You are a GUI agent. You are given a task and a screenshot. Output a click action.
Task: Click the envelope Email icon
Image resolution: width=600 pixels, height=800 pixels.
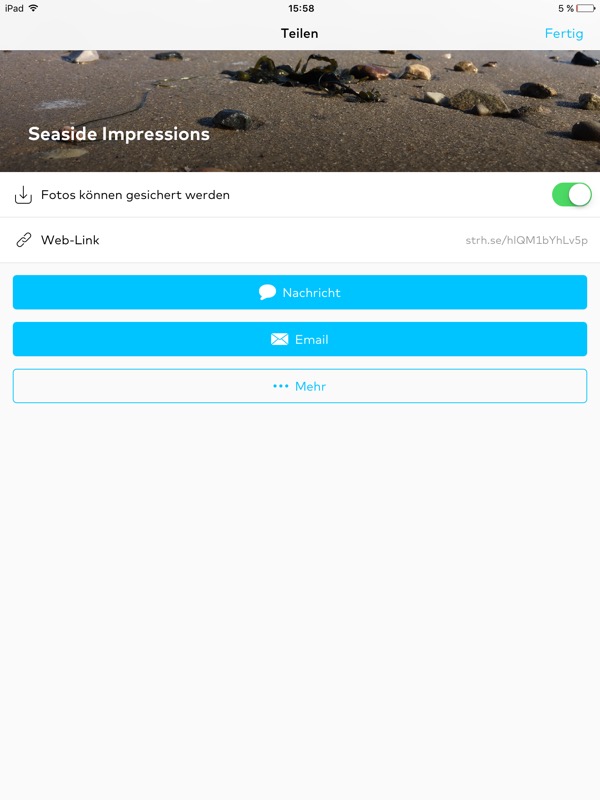(280, 339)
